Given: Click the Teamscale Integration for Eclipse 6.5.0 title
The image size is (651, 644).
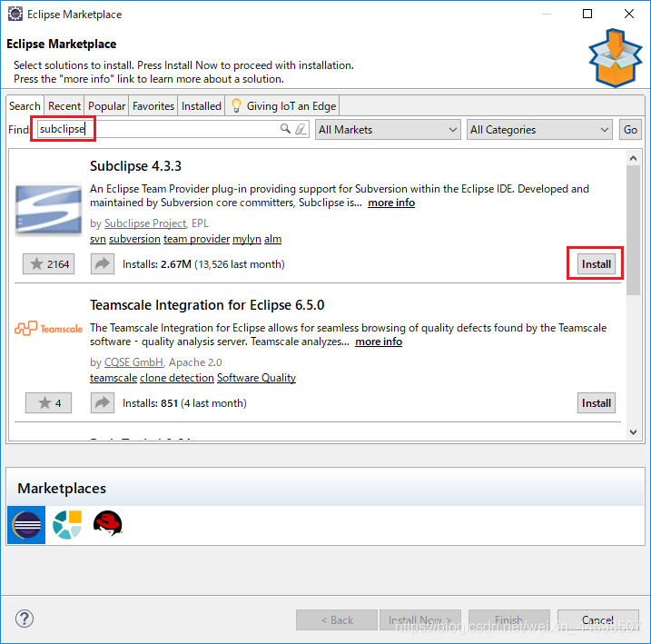Looking at the screenshot, I should (x=207, y=305).
